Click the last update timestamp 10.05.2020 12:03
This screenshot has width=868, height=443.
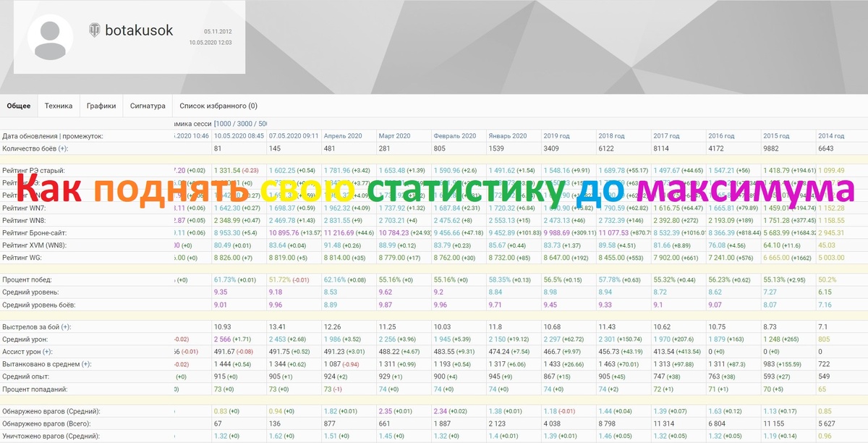tap(210, 43)
